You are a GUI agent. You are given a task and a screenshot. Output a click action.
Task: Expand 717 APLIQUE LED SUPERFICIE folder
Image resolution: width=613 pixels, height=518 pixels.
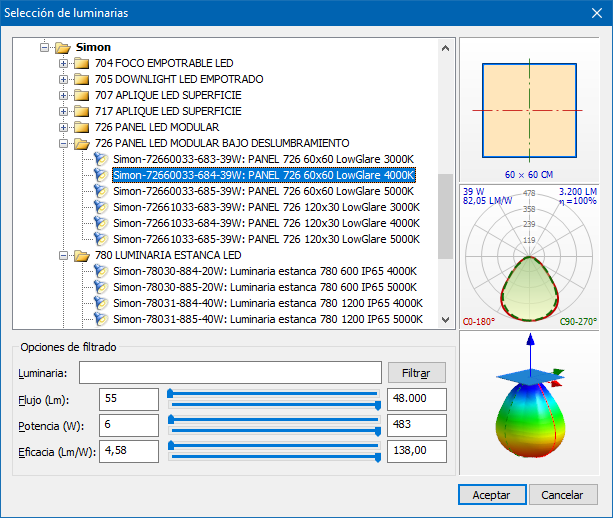63,111
